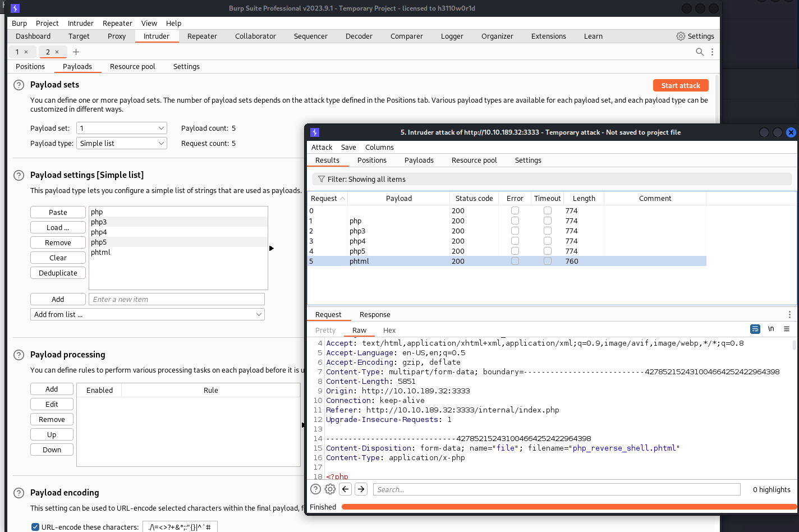Close Intruder tab 1
Image resolution: width=799 pixels, height=532 pixels.
pos(26,52)
